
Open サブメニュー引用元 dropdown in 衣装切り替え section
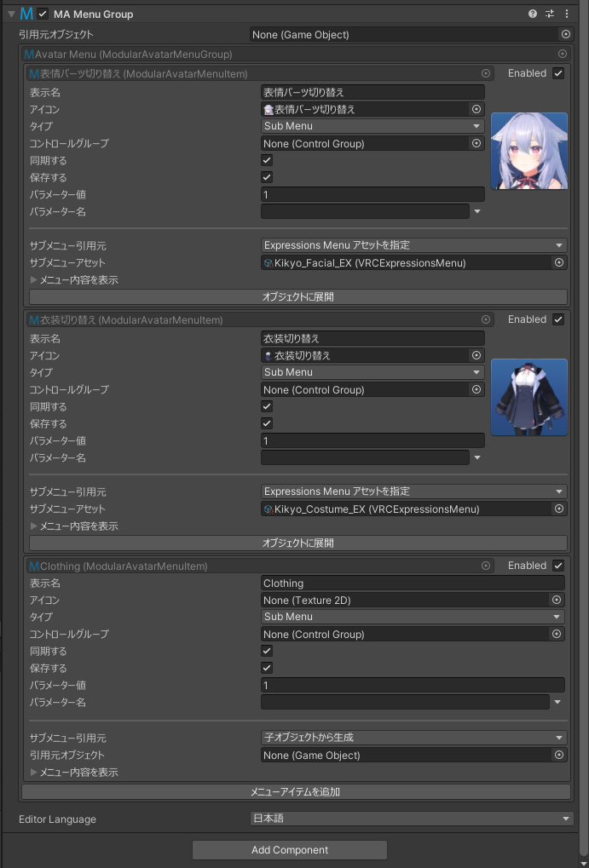(x=414, y=491)
